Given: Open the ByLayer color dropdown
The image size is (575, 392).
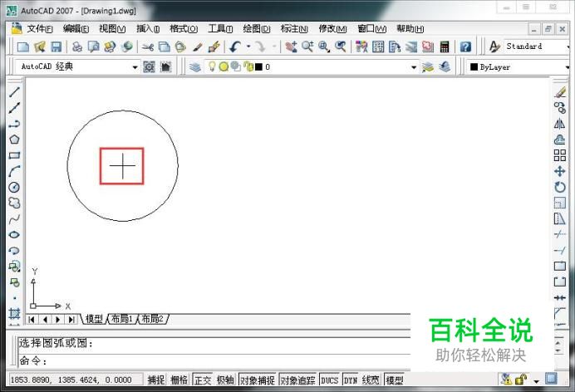Looking at the screenshot, I should click(568, 67).
